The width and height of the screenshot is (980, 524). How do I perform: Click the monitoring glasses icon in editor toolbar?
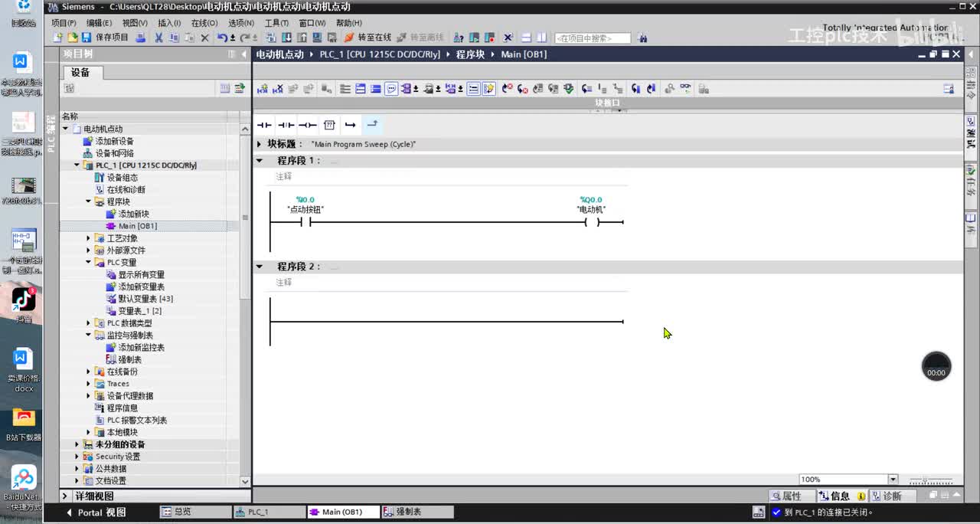pos(685,89)
